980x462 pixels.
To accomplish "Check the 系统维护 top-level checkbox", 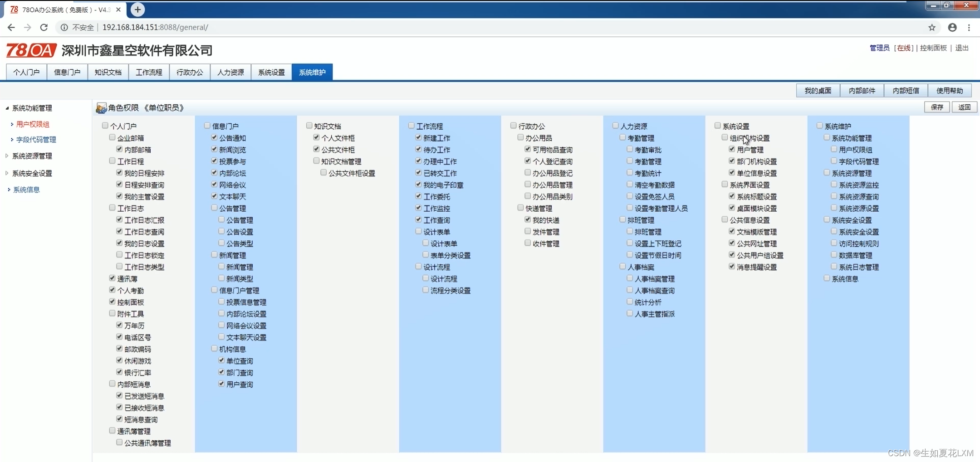I will tap(820, 126).
